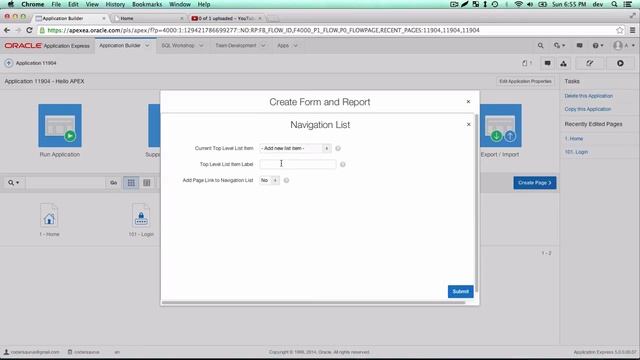This screenshot has width=640, height=360.
Task: Click the browser Back arrow
Action: pyautogui.click(x=7, y=30)
